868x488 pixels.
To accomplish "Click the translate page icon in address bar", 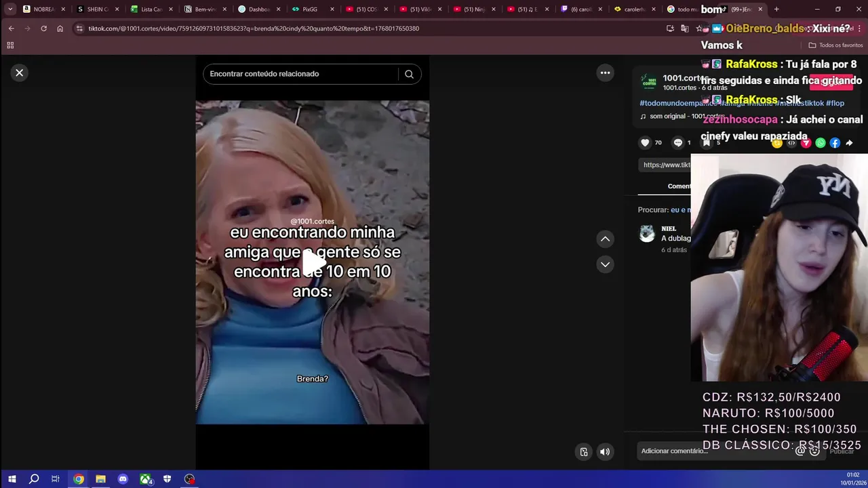I will (x=684, y=28).
